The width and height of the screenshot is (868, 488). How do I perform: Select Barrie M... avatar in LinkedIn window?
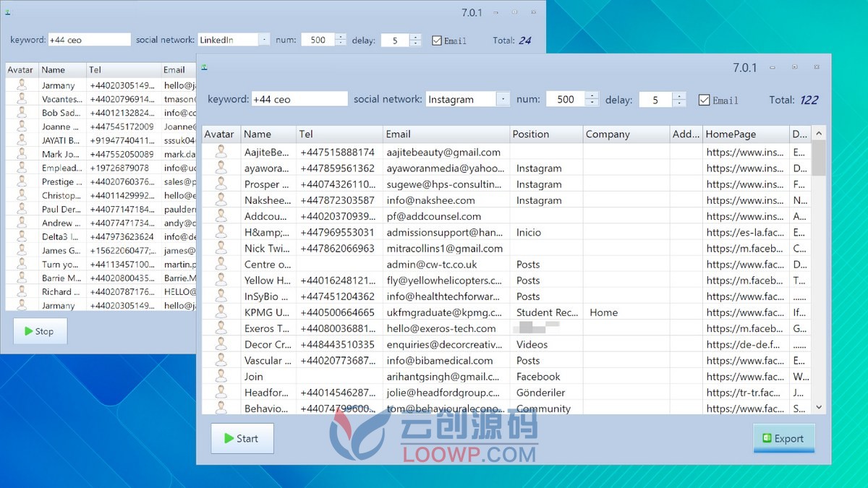click(x=22, y=278)
